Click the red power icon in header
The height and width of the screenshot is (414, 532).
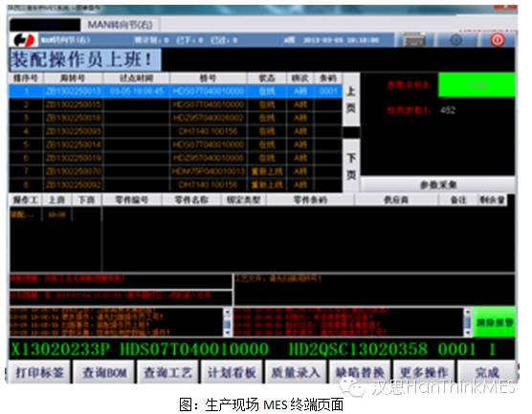(x=497, y=40)
